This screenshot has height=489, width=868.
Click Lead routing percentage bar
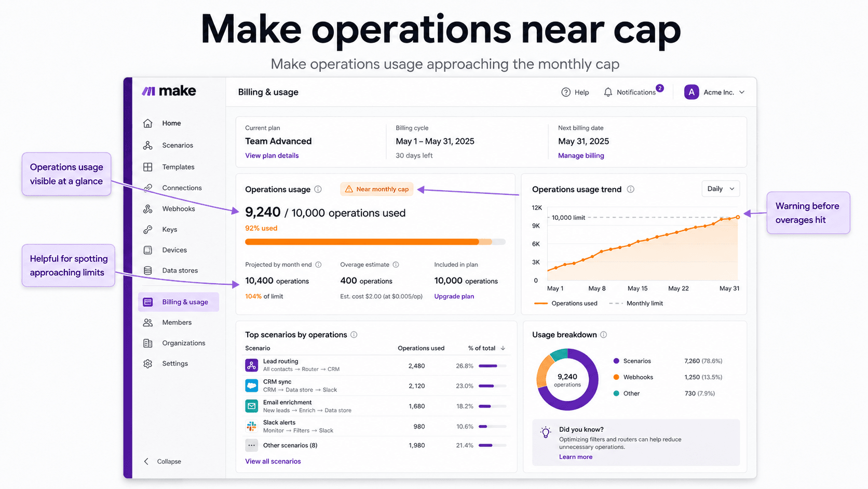coord(492,366)
